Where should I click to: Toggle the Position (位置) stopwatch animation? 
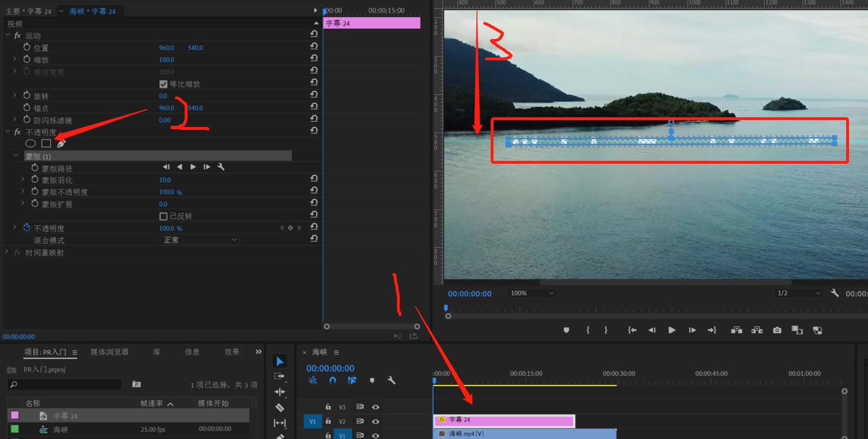tap(26, 47)
